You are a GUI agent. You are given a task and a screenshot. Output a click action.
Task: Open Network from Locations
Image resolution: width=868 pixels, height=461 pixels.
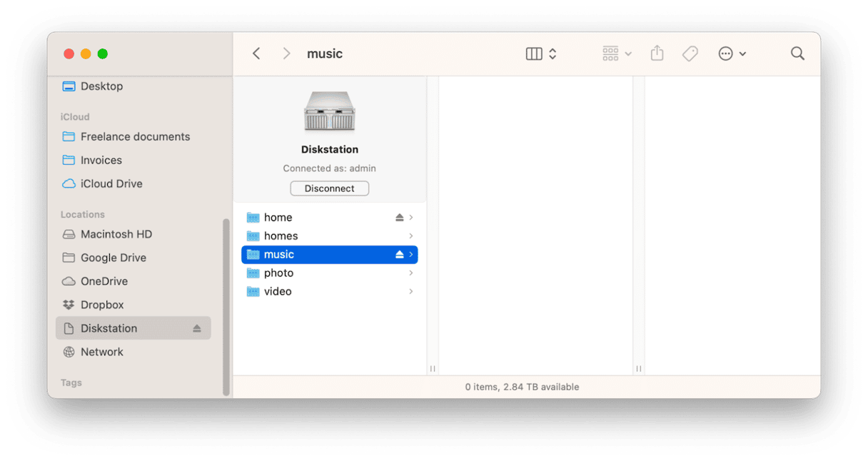coord(102,352)
